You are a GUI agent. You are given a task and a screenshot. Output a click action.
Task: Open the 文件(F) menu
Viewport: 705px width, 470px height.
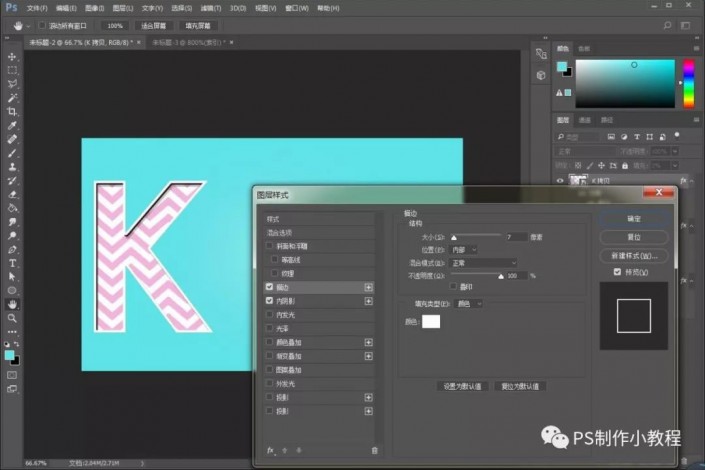click(x=37, y=8)
